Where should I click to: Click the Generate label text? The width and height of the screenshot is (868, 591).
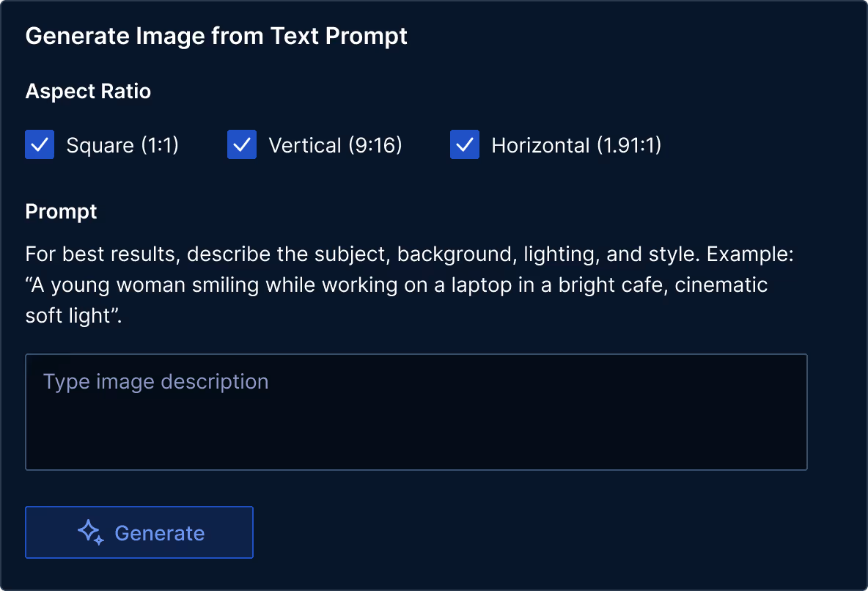click(x=159, y=533)
